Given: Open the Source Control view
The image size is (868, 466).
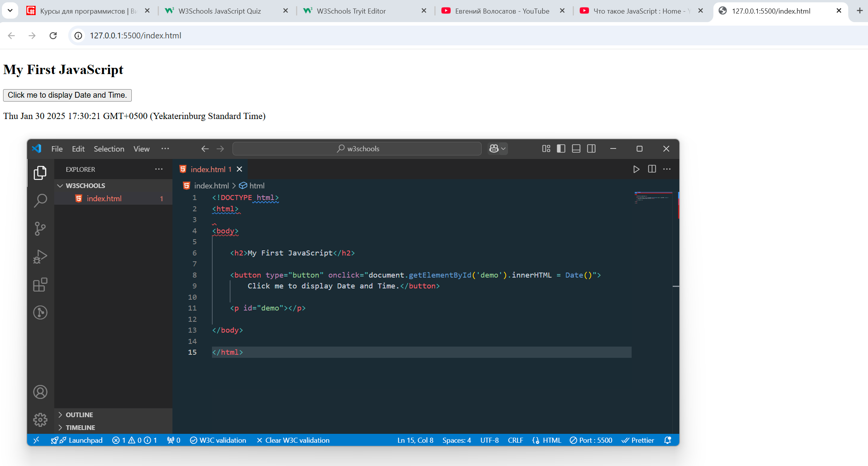Looking at the screenshot, I should 40,229.
